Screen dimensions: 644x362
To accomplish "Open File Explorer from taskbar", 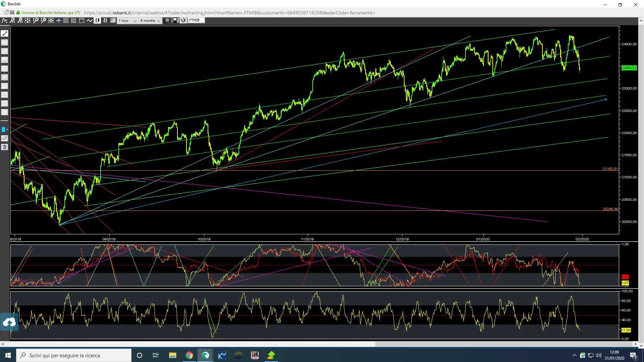I will tap(173, 355).
